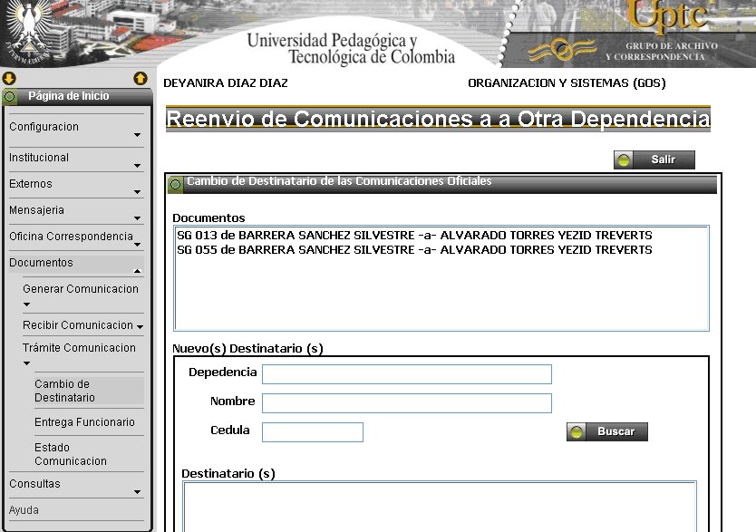This screenshot has width=756, height=532.
Task: Open the Institucional menu
Action: (x=39, y=158)
